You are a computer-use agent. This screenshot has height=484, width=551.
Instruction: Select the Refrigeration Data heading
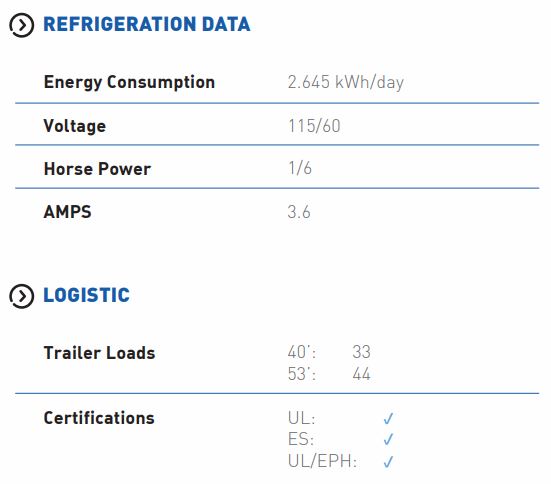click(147, 24)
